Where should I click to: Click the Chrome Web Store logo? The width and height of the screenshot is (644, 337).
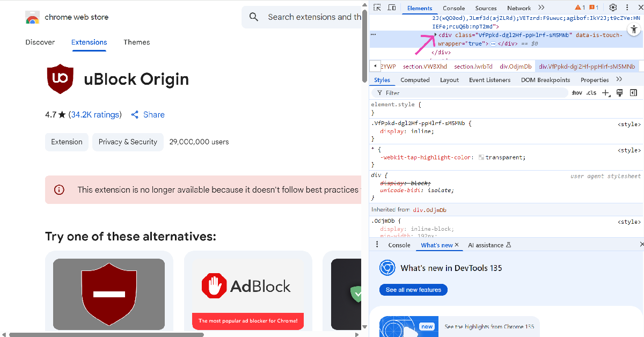[32, 17]
